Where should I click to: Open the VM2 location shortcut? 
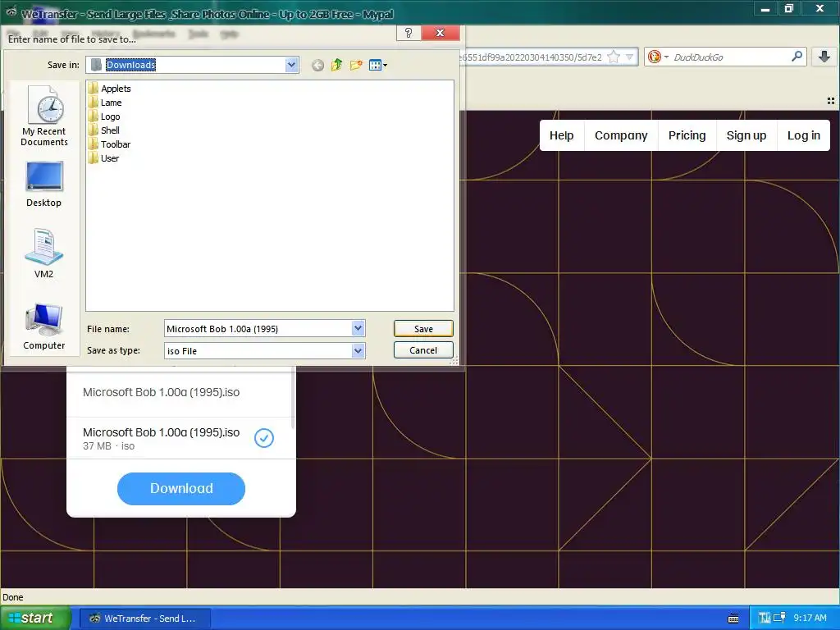coord(44,253)
